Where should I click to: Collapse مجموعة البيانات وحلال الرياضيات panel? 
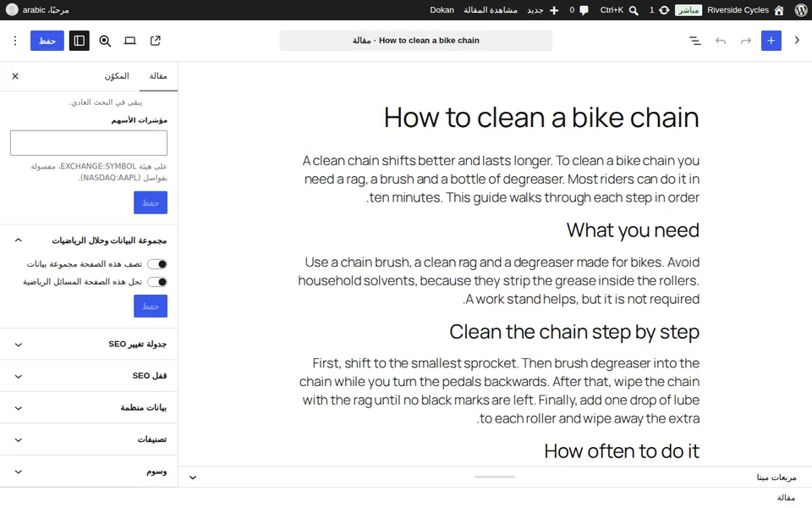(89, 240)
